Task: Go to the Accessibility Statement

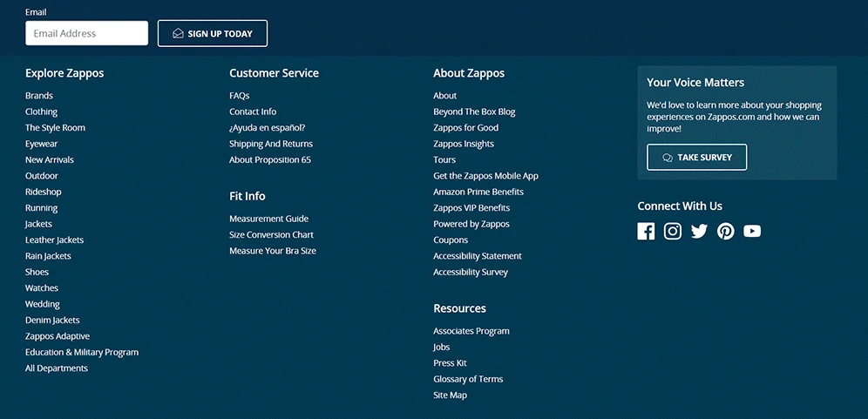Action: coord(478,256)
